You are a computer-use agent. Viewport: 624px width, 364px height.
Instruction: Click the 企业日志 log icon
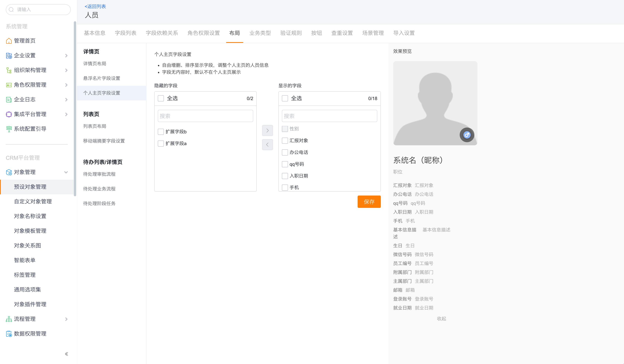(9, 100)
